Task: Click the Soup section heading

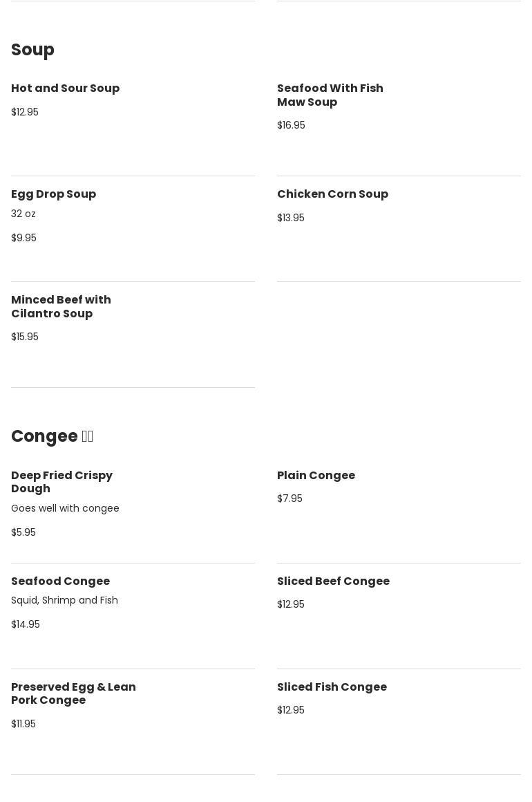Action: (x=32, y=50)
